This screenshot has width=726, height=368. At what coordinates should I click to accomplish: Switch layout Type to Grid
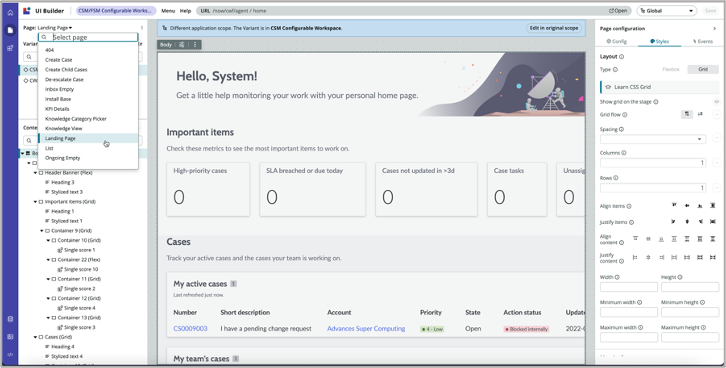(703, 69)
